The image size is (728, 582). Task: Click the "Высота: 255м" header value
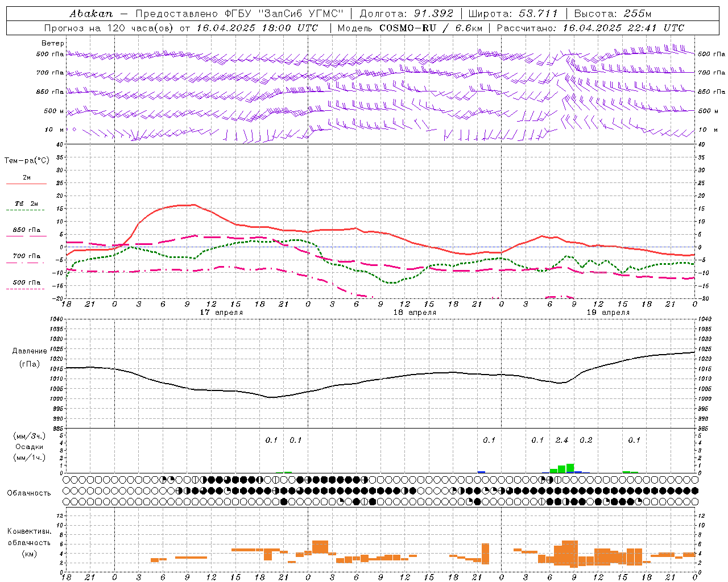pos(613,14)
